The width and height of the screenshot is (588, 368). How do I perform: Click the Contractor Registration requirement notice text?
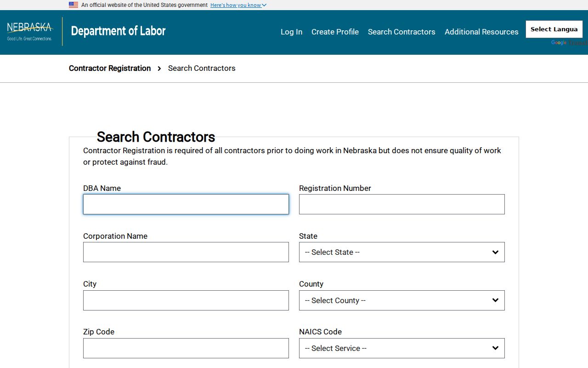point(292,156)
